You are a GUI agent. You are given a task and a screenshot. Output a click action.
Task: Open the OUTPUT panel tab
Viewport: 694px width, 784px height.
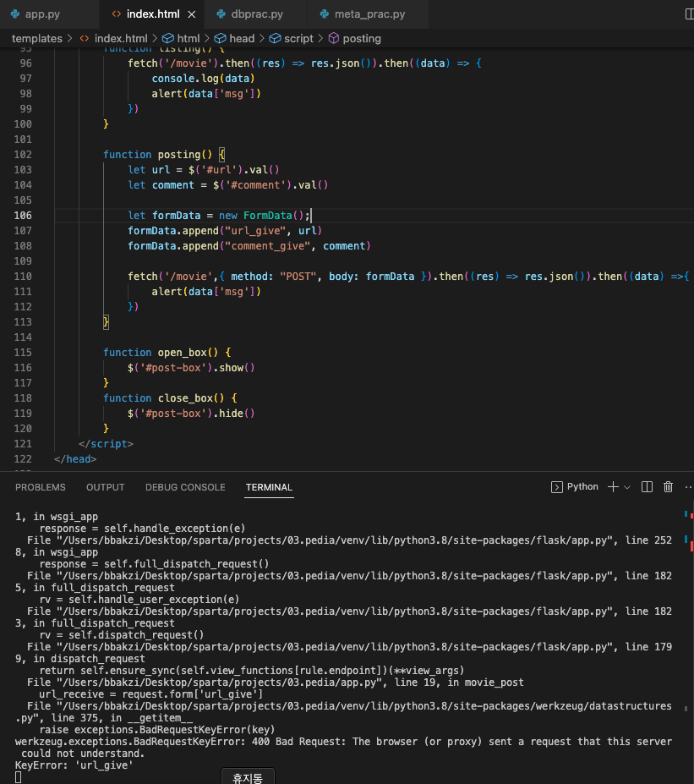coord(106,487)
